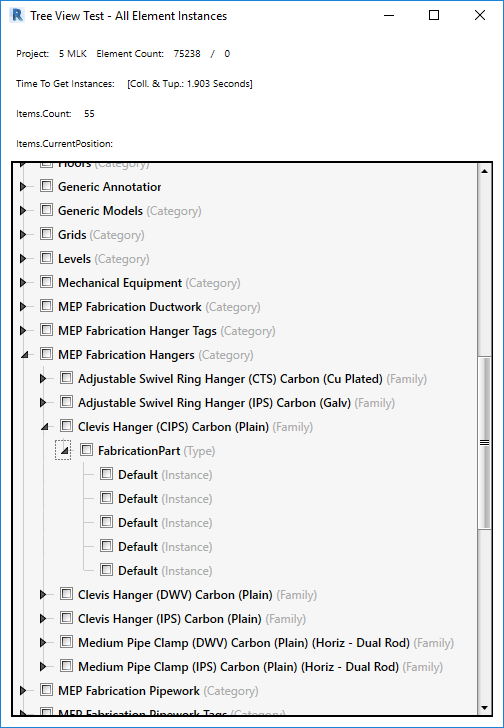
Task: Tick the first Default instance checkbox
Action: pyautogui.click(x=106, y=474)
